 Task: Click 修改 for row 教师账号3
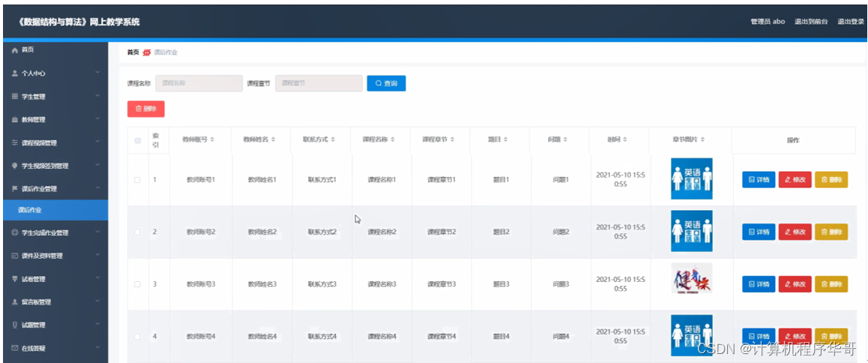pos(795,283)
